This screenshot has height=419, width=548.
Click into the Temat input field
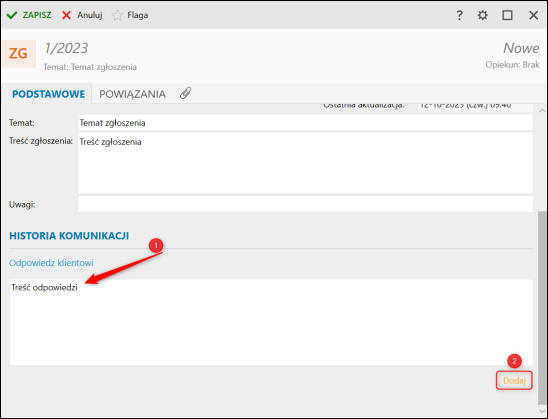(x=305, y=123)
